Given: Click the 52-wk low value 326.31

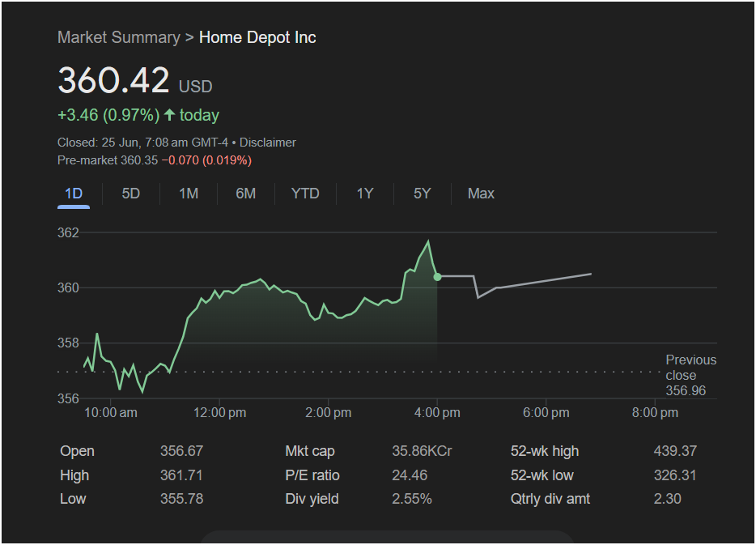Looking at the screenshot, I should (675, 475).
